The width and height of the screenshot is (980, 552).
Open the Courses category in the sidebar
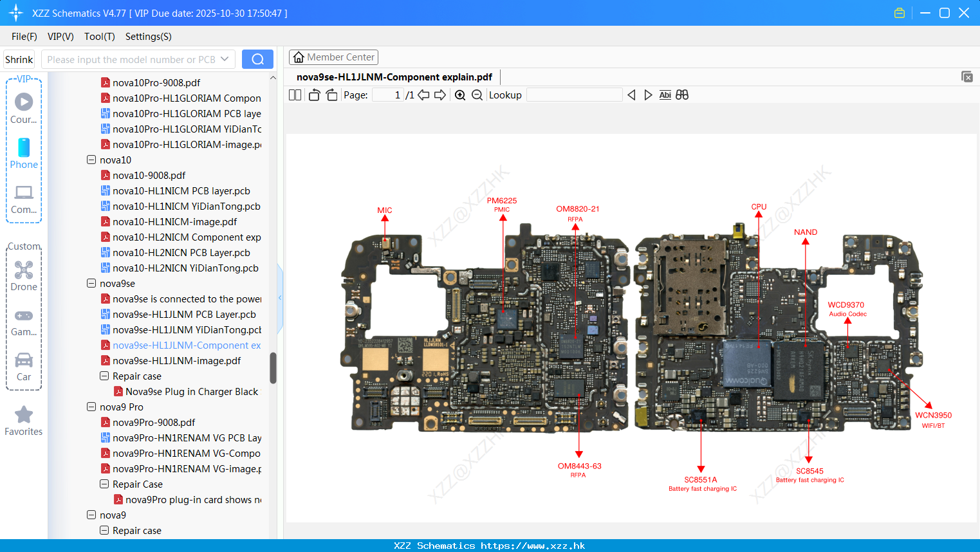pyautogui.click(x=24, y=108)
